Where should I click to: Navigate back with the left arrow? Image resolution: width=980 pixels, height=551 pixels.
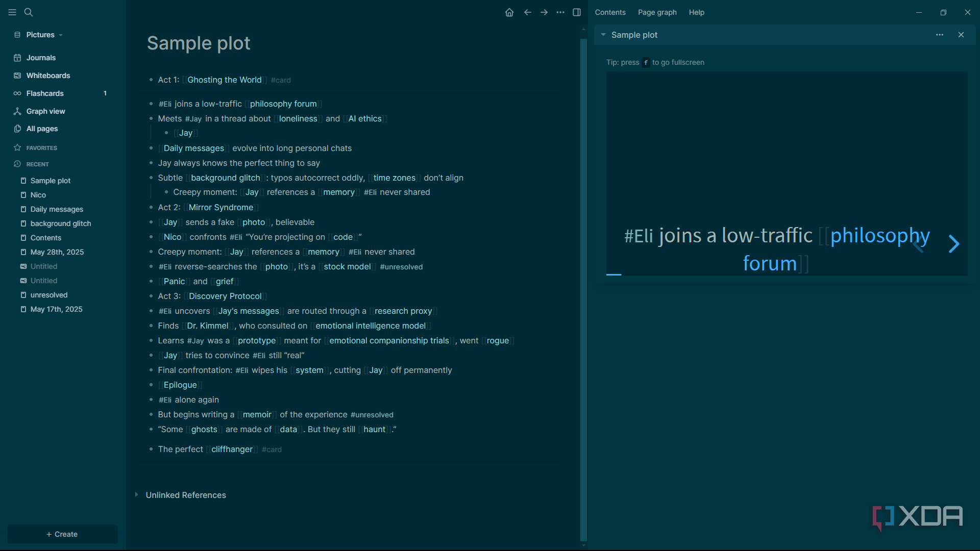pos(528,12)
